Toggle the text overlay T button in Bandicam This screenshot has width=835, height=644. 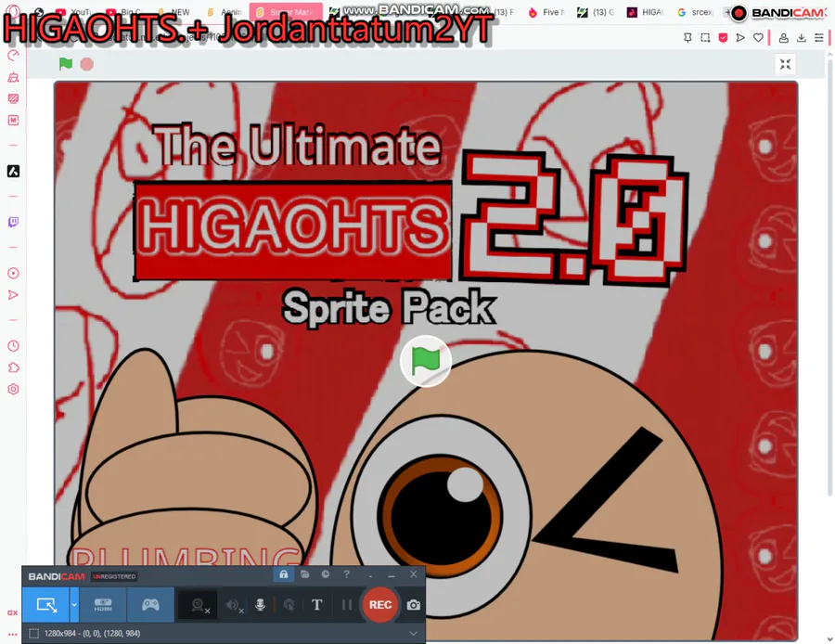(317, 605)
